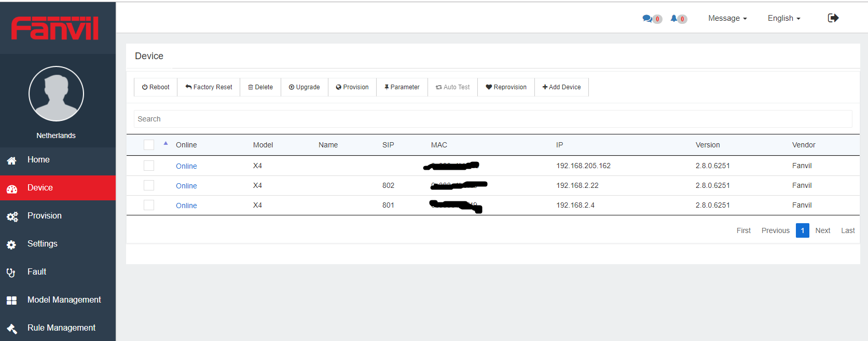The width and height of the screenshot is (868, 341).
Task: Click the logout icon
Action: click(833, 18)
